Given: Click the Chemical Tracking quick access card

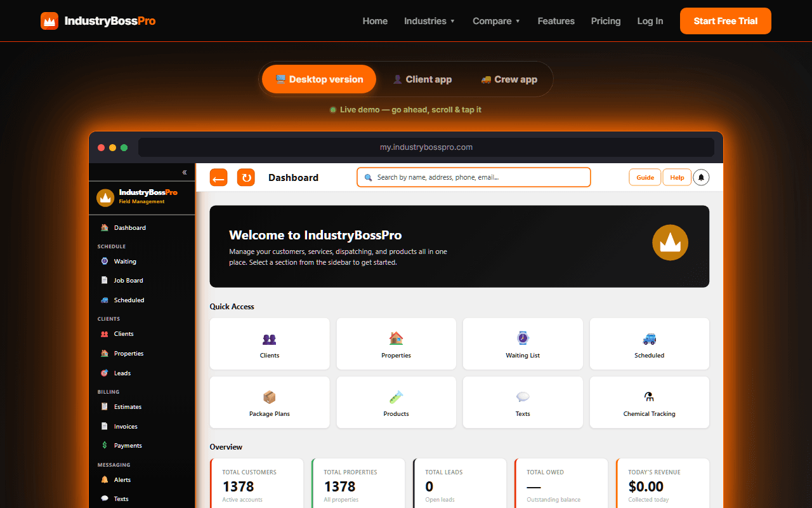Looking at the screenshot, I should [x=650, y=402].
